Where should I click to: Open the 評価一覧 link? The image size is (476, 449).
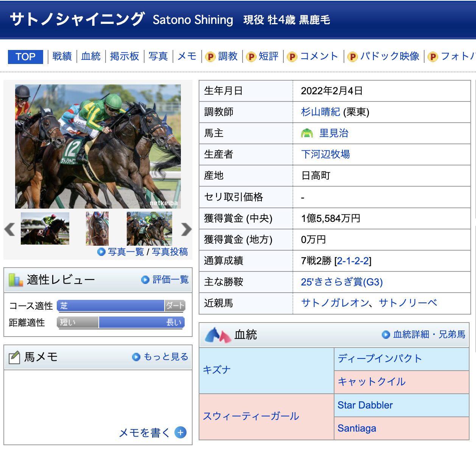pyautogui.click(x=171, y=280)
